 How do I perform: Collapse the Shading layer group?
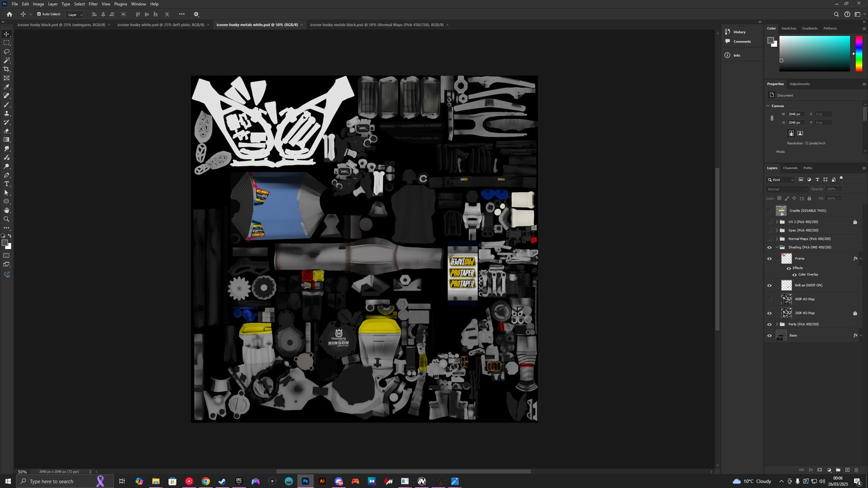pyautogui.click(x=777, y=247)
